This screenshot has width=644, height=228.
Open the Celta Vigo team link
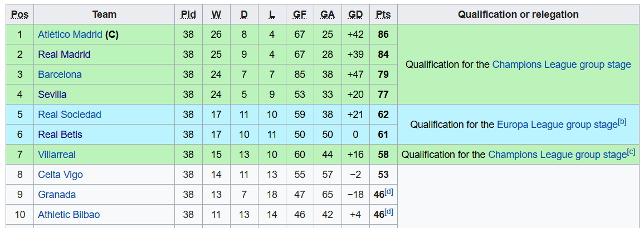60,175
